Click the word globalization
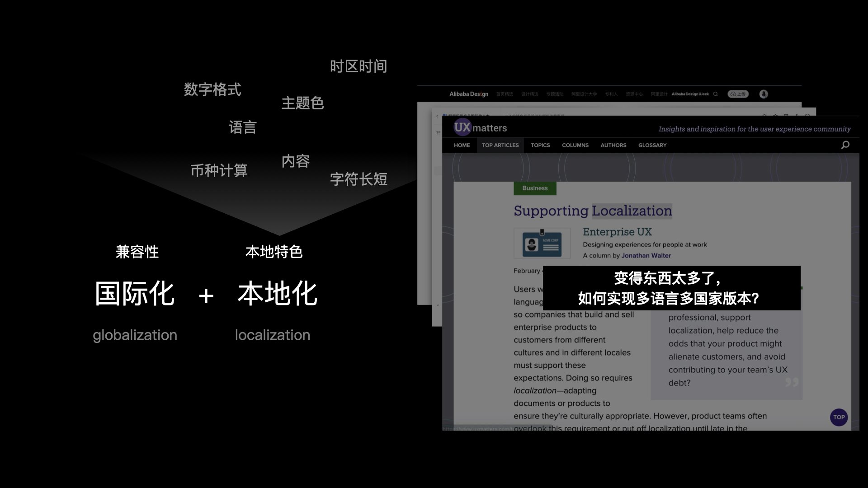This screenshot has width=868, height=488. (x=135, y=335)
